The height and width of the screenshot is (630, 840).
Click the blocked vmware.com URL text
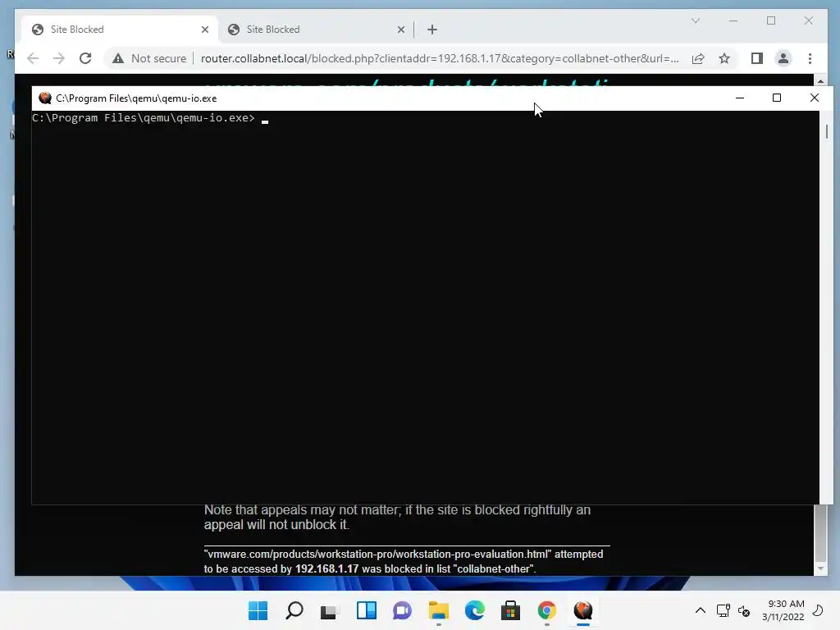(377, 554)
